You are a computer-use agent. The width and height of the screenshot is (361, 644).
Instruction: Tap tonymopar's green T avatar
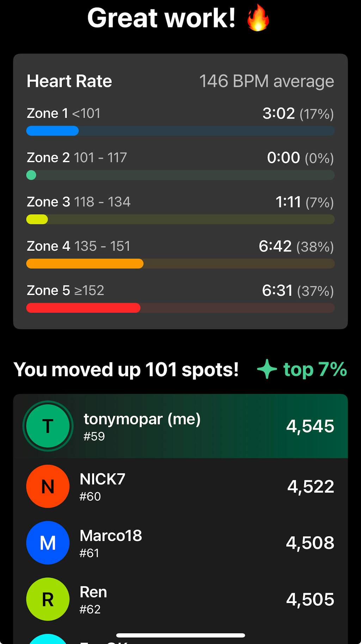point(48,426)
